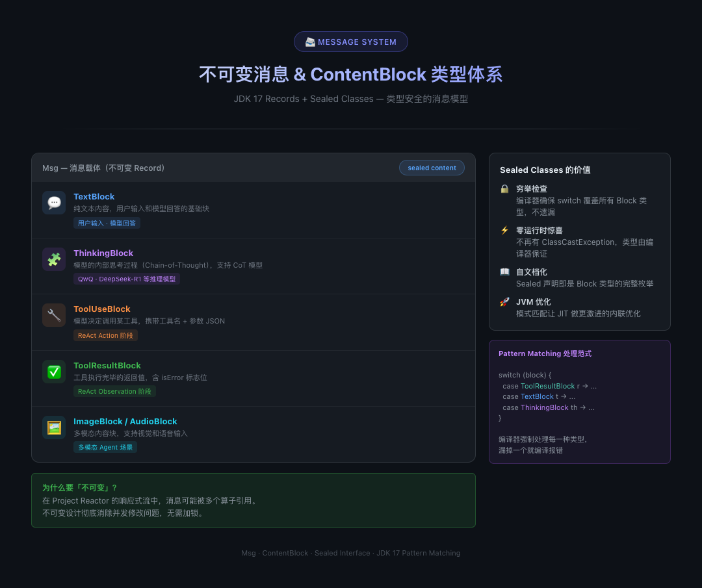Click the open book icon beside 自文档化
This screenshot has width=702, height=588.
tap(504, 272)
